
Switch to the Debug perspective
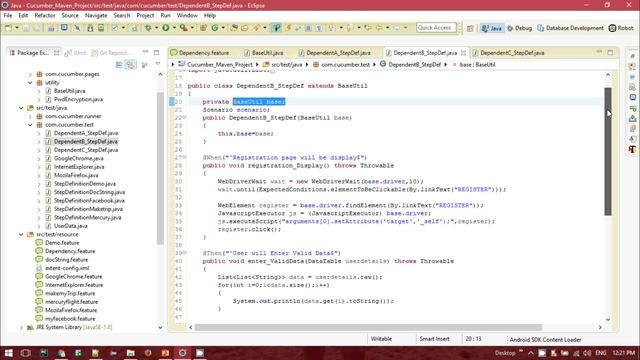[x=520, y=28]
